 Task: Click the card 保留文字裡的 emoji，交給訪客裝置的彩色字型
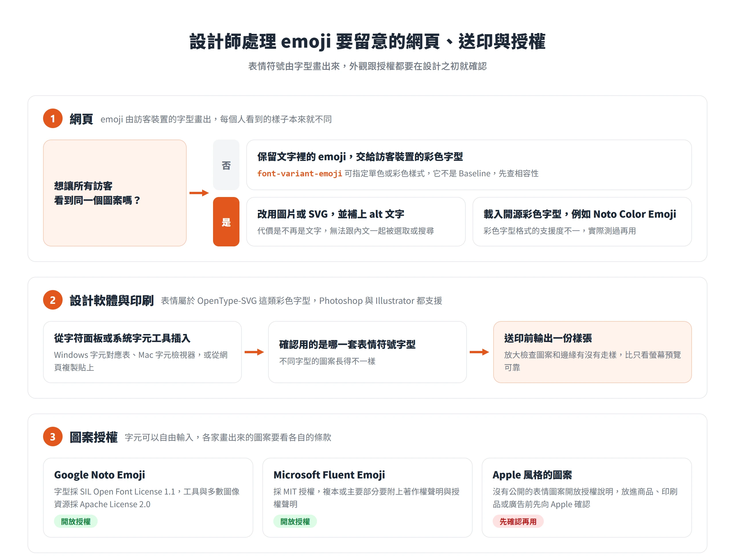(469, 165)
